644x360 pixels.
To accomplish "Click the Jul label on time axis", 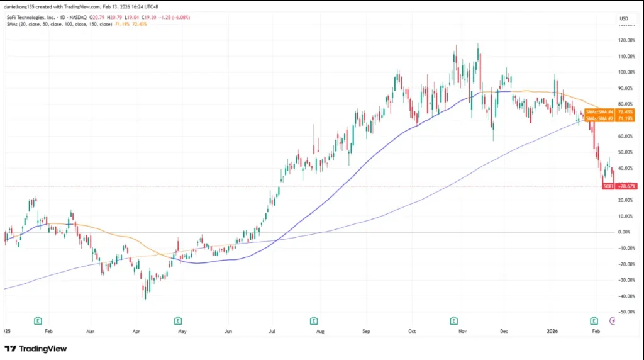I will (272, 331).
